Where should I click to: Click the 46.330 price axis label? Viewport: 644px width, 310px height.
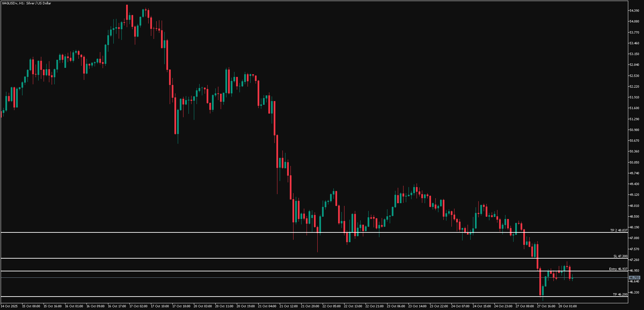pos(634,293)
